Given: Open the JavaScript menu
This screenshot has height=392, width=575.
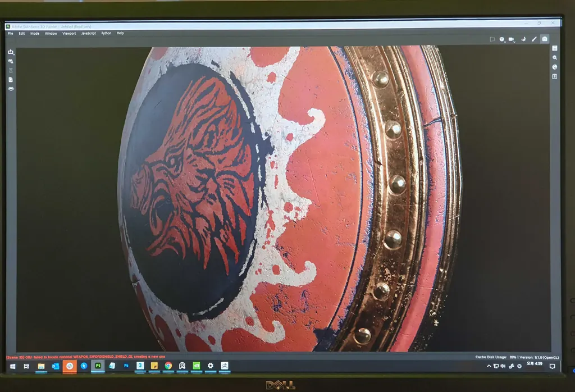Looking at the screenshot, I should (88, 33).
